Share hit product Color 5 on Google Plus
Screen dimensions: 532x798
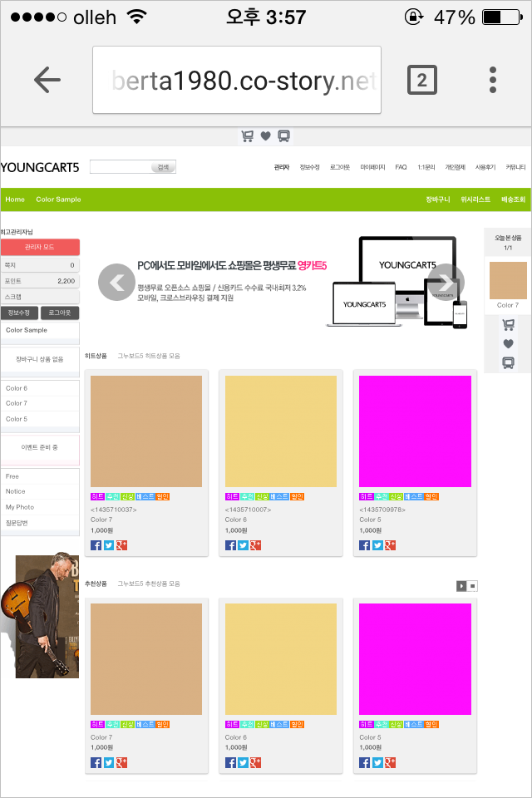point(390,545)
